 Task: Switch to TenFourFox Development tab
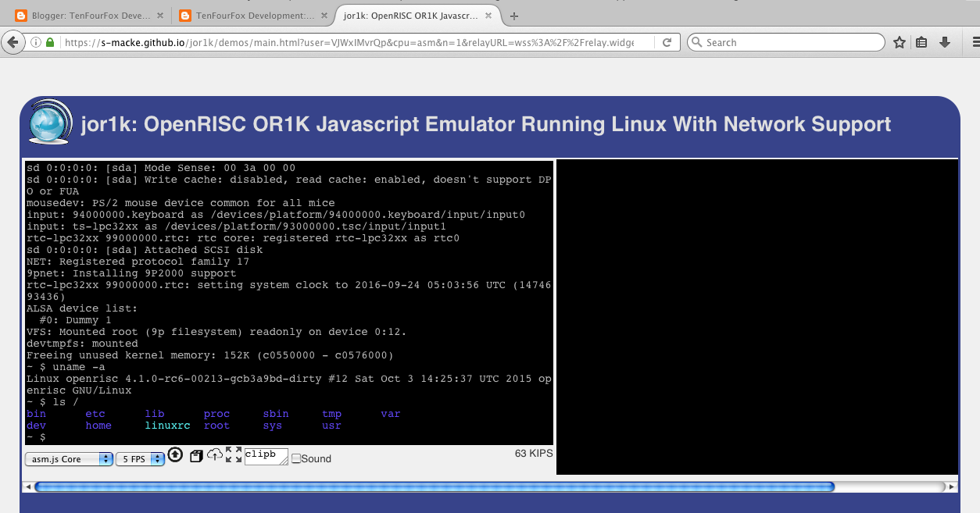253,16
